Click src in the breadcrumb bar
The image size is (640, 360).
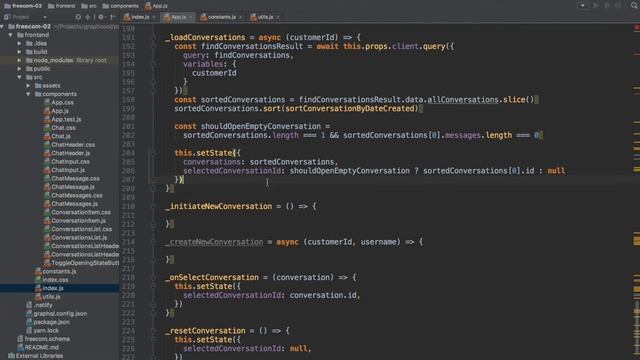89,6
